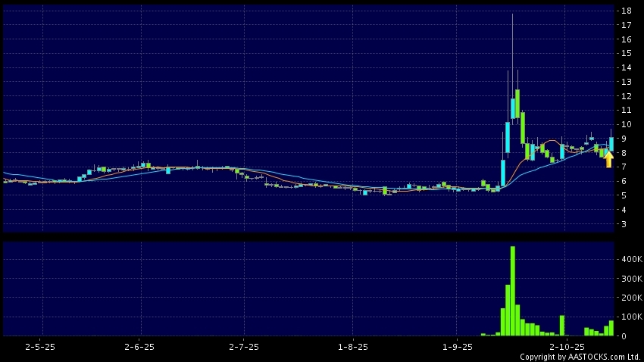Click the tallest green volume bar
Image resolution: width=644 pixels, height=362 pixels.
tap(513, 291)
